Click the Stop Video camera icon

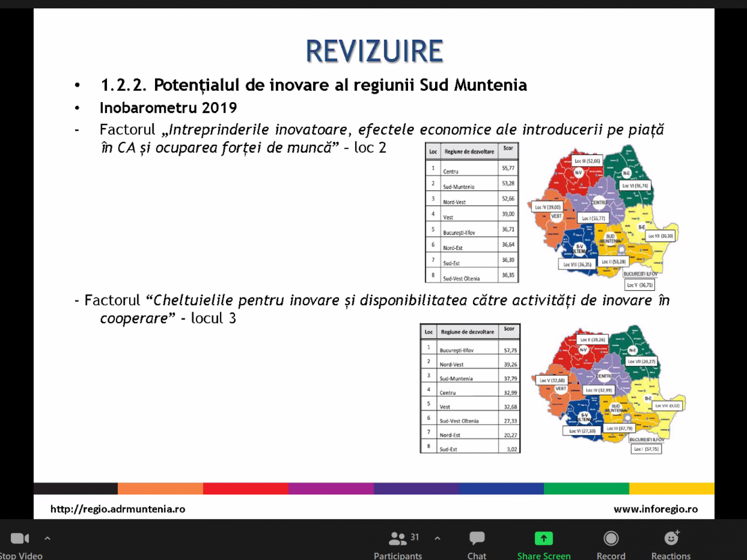point(20,538)
